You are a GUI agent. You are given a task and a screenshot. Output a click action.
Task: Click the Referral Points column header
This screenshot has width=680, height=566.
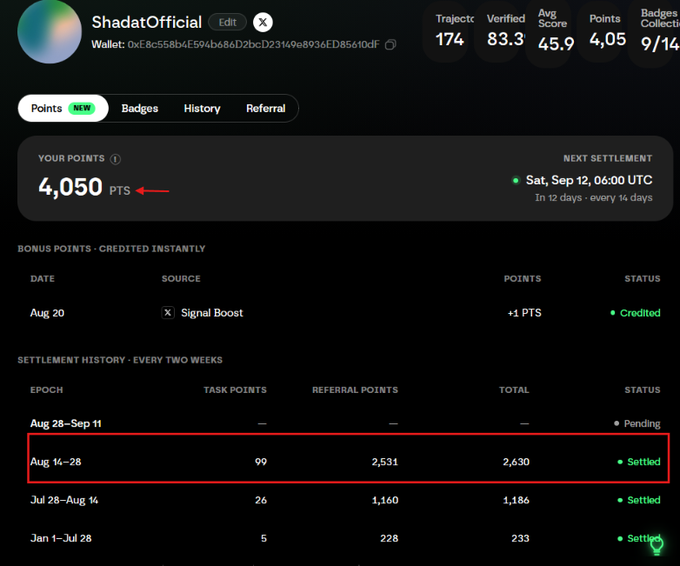tap(355, 390)
